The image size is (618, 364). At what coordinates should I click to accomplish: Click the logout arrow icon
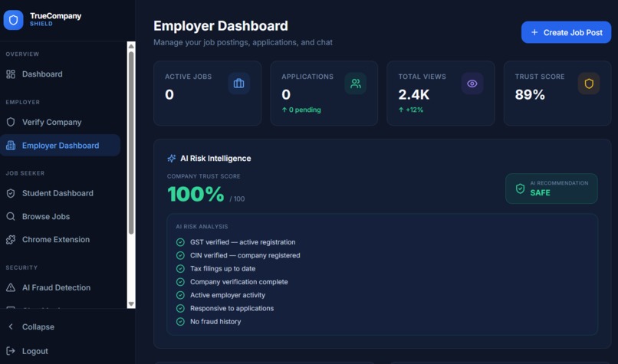[x=11, y=351]
